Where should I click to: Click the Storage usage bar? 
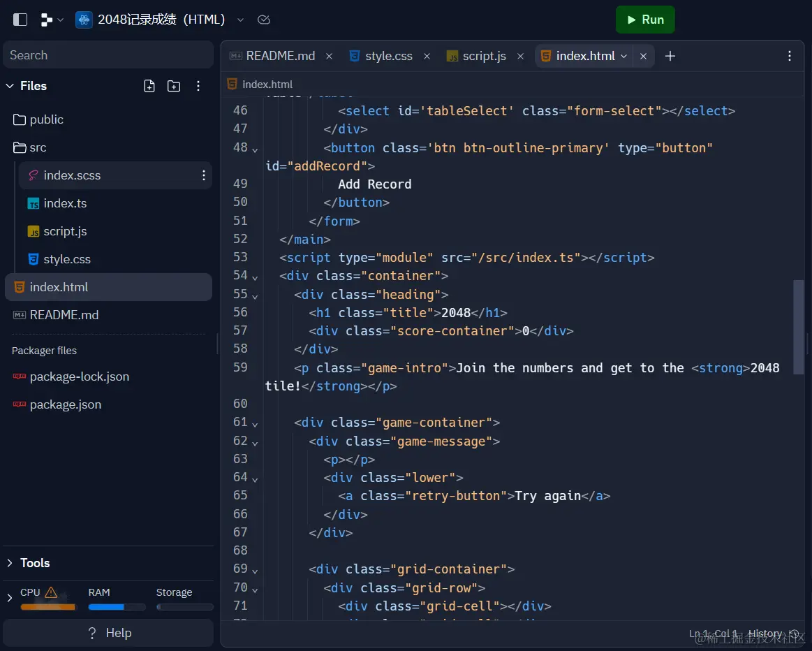click(185, 607)
